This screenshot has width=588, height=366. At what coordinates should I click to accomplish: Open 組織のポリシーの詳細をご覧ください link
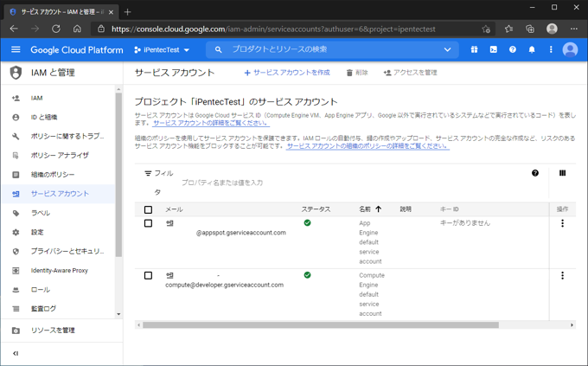367,146
